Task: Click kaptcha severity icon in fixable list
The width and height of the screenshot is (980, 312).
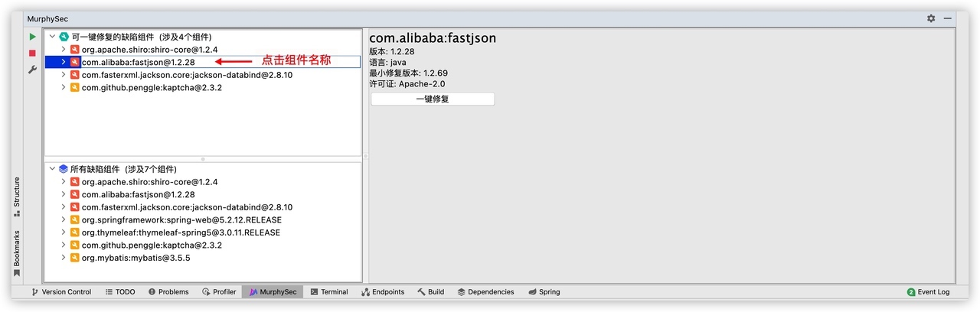Action: click(75, 88)
